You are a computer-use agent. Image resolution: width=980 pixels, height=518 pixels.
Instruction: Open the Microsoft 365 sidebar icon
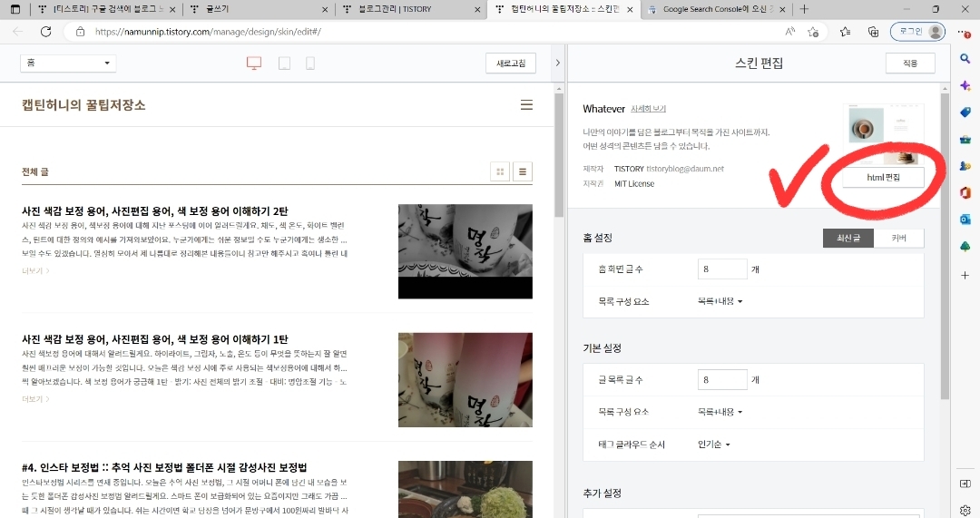click(965, 193)
